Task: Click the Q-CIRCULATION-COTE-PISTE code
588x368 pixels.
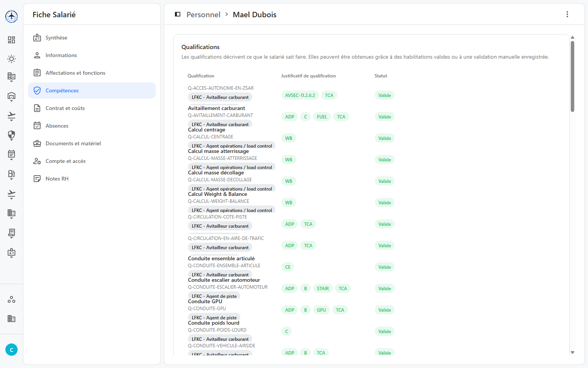Action: pyautogui.click(x=217, y=217)
